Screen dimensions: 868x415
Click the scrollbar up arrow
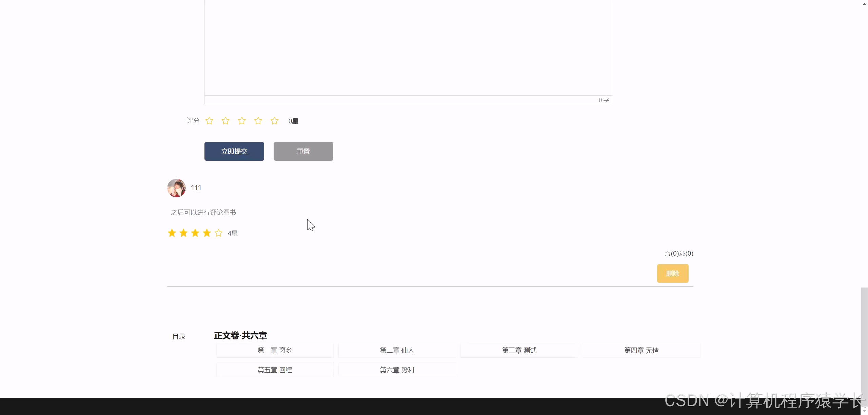pos(864,4)
